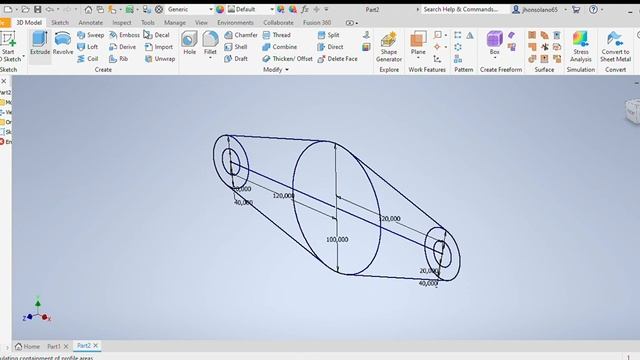Close the Part1 document tab

click(66, 346)
